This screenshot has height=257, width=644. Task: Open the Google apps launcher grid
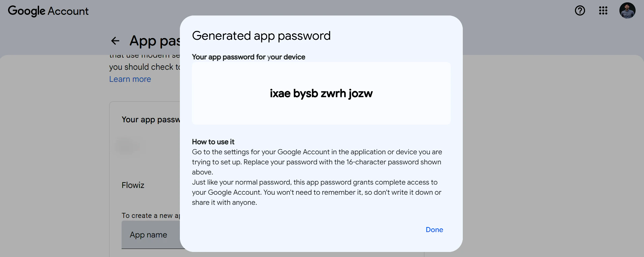pyautogui.click(x=603, y=10)
